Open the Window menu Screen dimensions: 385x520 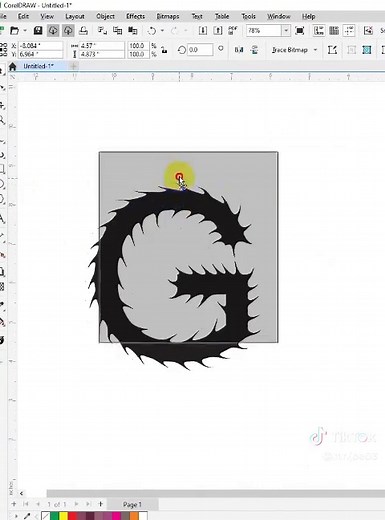pos(279,16)
